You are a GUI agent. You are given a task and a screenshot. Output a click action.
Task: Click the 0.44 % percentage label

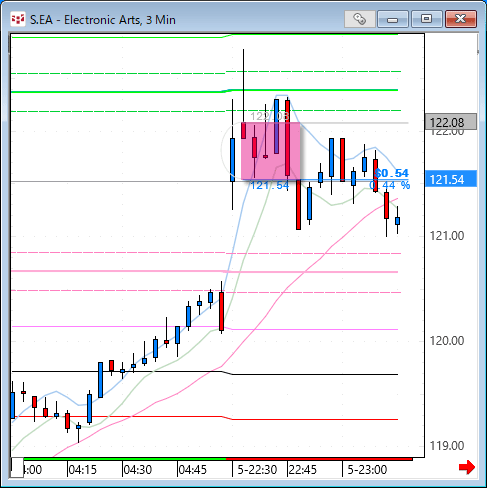(390, 185)
